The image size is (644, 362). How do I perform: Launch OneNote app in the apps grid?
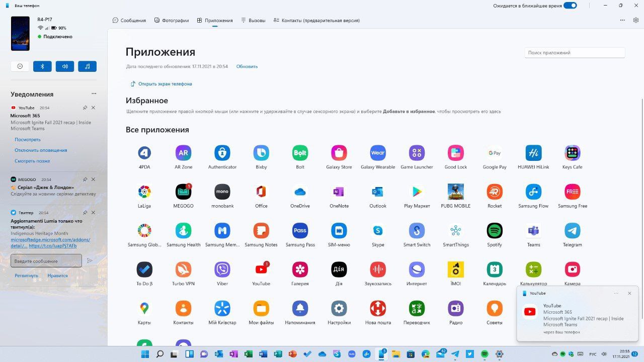(339, 192)
